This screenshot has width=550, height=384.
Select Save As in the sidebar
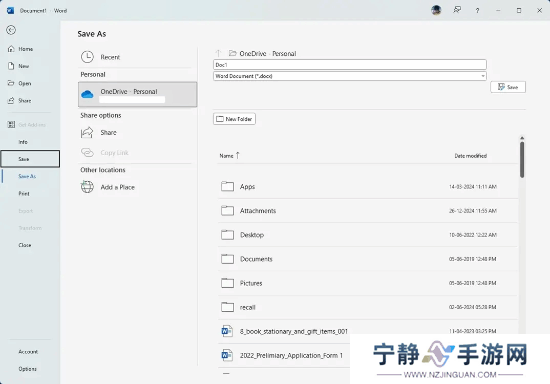point(27,176)
